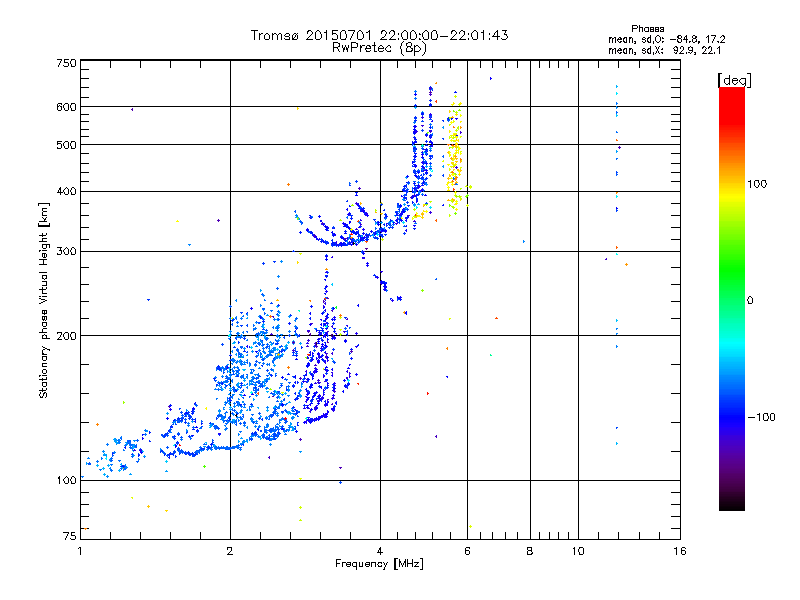Click the colorbar tick label '-100'
The image size is (800, 600).
point(761,417)
